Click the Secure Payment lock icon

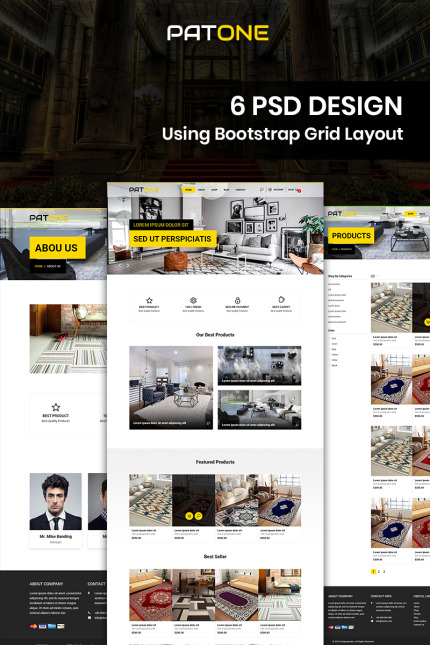(x=237, y=300)
